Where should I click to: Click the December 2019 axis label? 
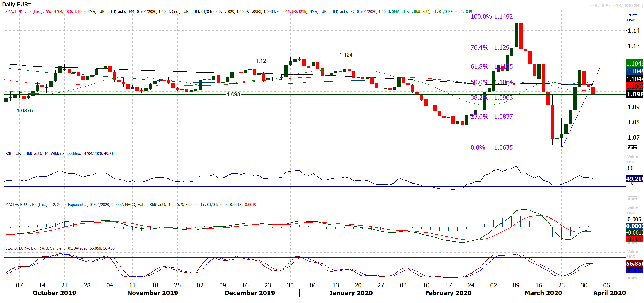click(250, 293)
